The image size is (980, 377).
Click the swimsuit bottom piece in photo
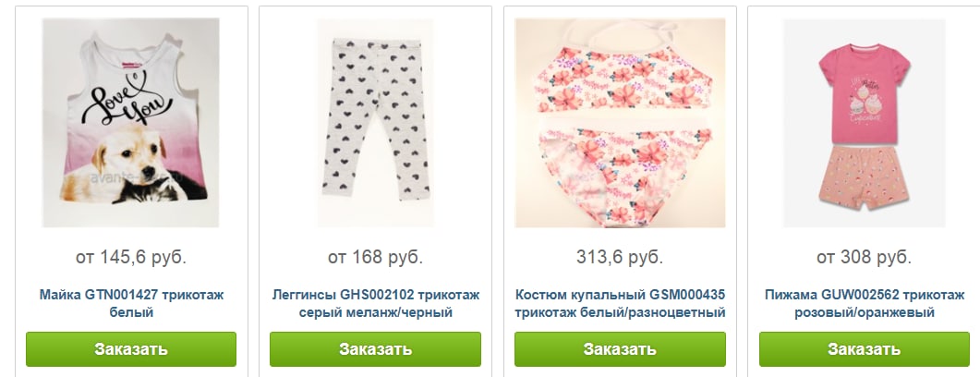point(625,172)
